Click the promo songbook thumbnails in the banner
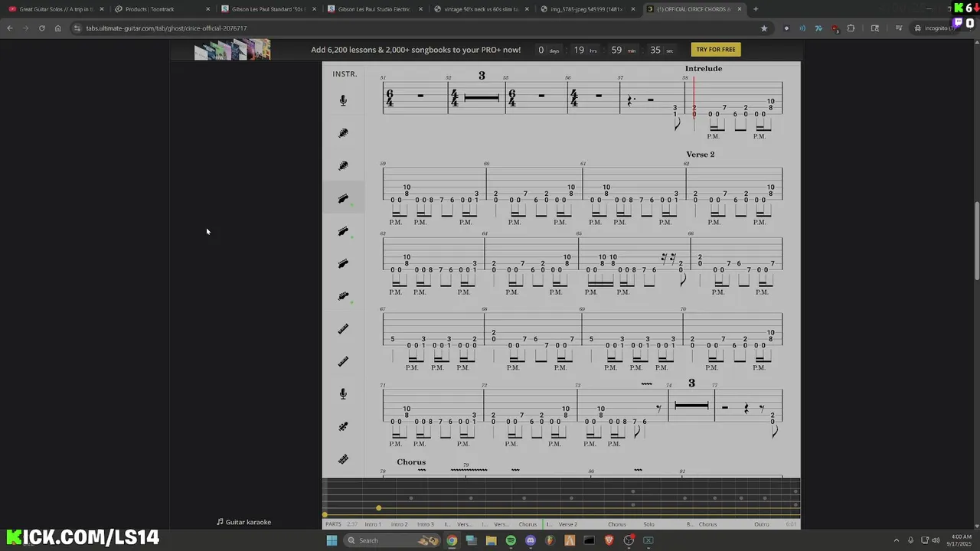 [232, 50]
